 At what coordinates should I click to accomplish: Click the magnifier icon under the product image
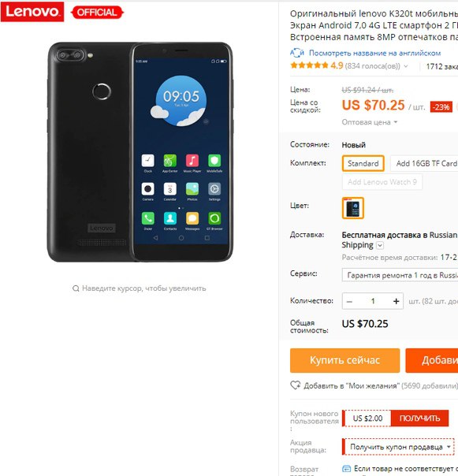click(76, 288)
